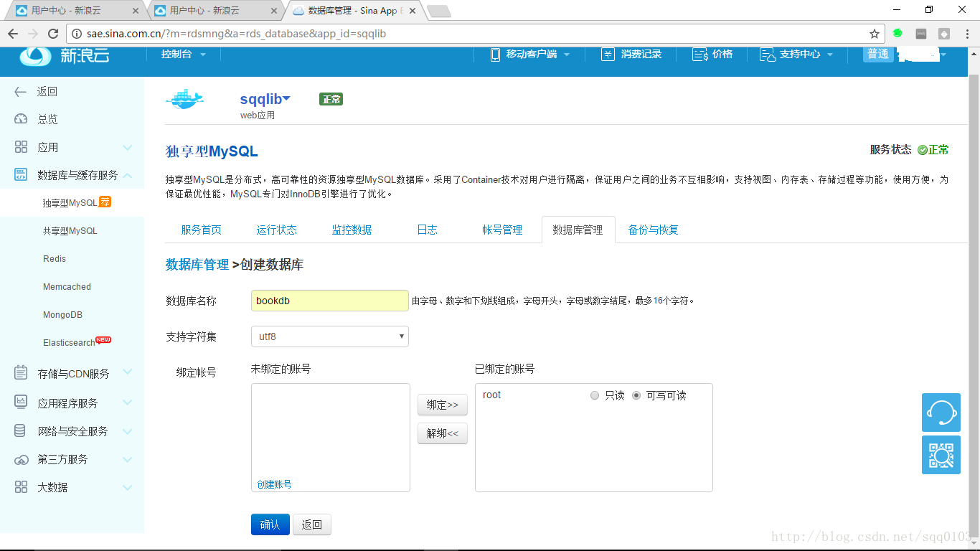Open Elasticsearch in the sidebar
This screenshot has width=980, height=551.
[69, 343]
